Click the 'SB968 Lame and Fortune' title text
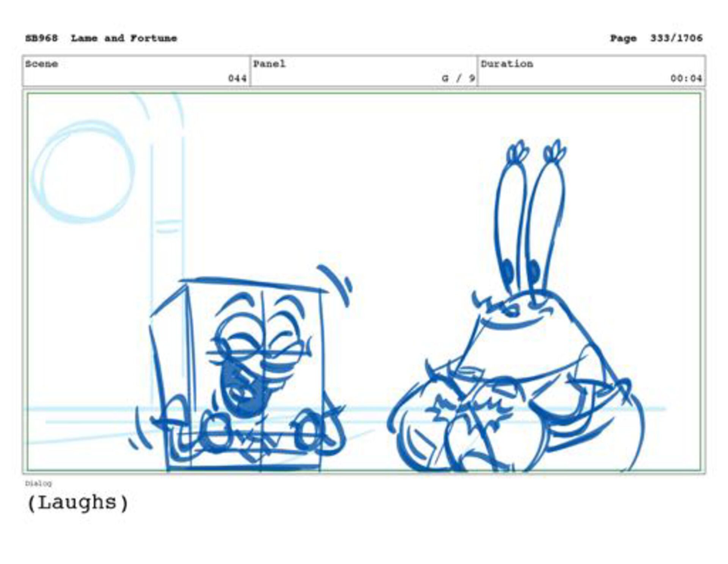Viewport: 728px width, 564px height. click(101, 38)
